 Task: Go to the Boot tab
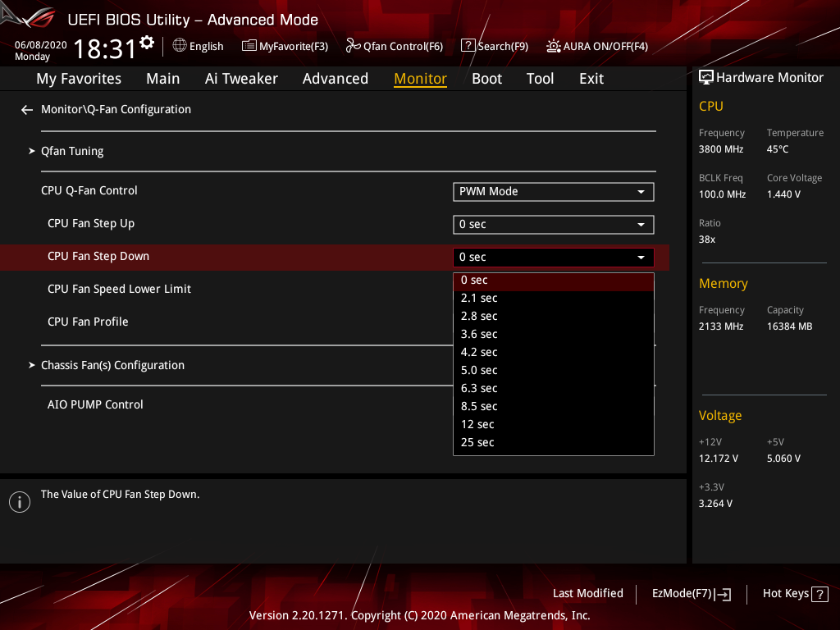pyautogui.click(x=486, y=79)
